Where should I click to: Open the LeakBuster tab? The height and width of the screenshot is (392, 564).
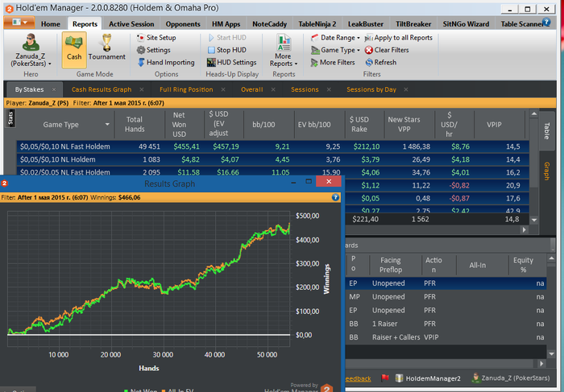point(366,24)
